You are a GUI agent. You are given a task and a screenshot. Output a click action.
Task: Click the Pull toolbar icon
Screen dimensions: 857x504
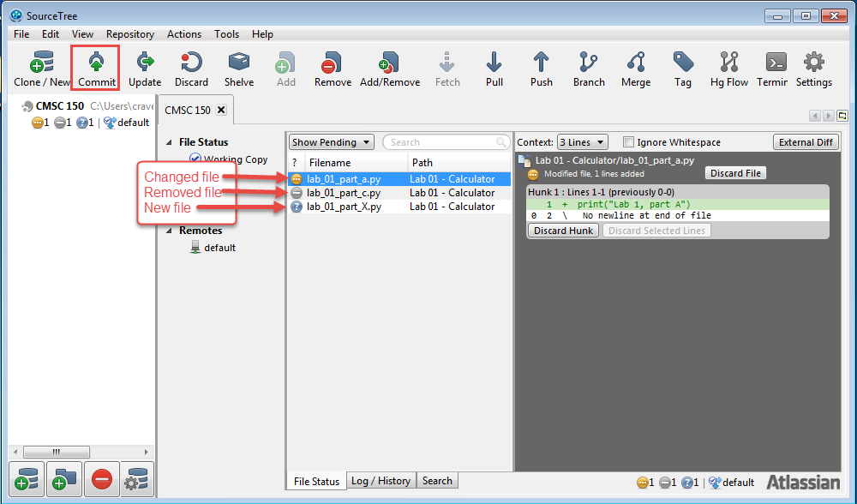(x=494, y=69)
